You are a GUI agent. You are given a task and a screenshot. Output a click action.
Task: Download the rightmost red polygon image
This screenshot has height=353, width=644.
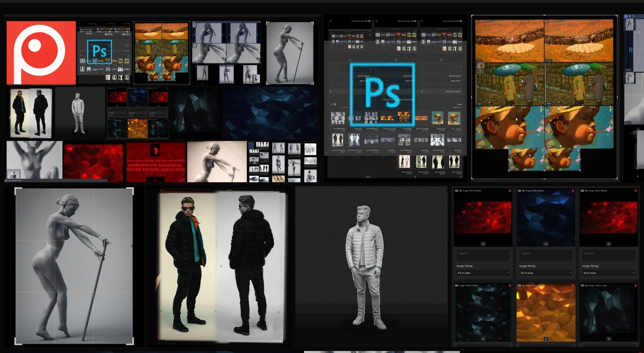[x=609, y=244]
